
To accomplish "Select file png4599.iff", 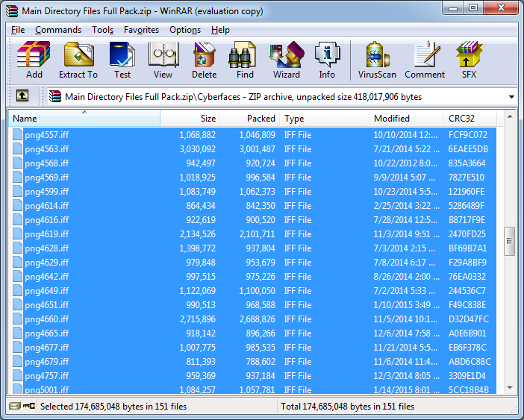I will click(x=252, y=191).
